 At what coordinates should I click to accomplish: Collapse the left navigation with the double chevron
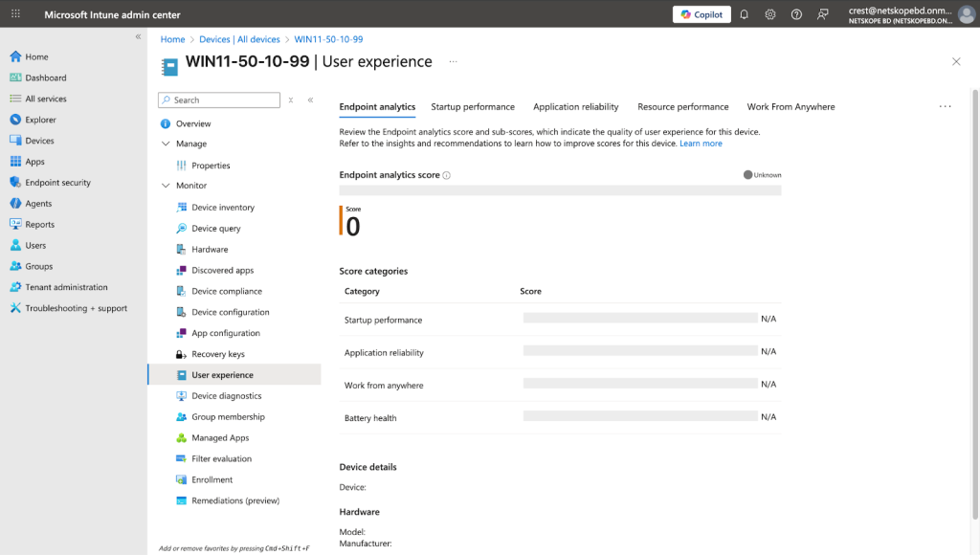(138, 37)
